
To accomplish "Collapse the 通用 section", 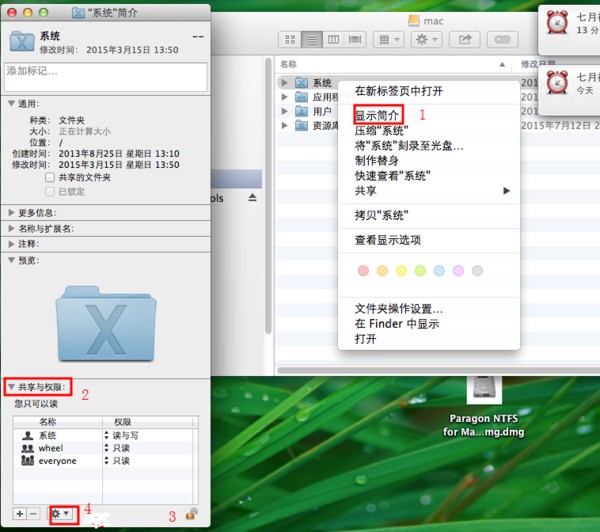I will coord(11,103).
